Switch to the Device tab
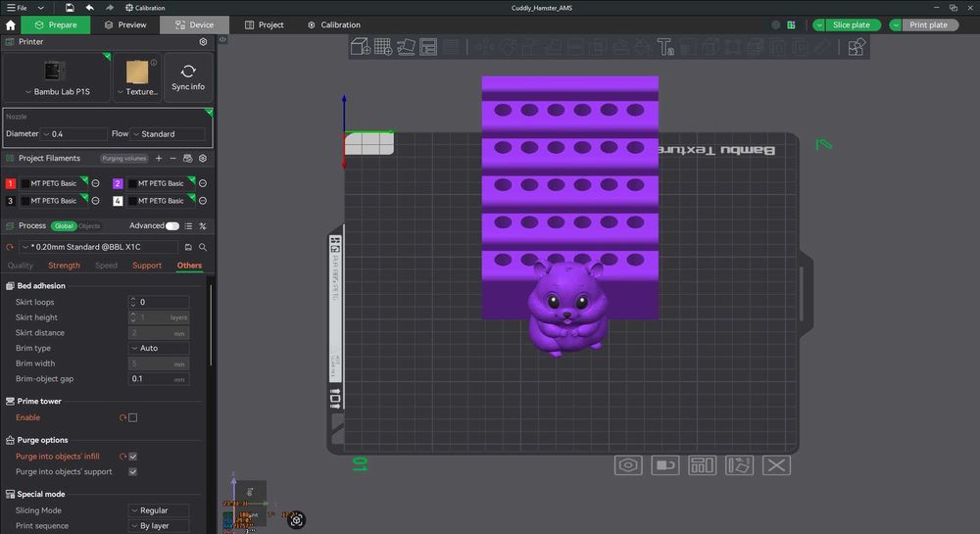 click(194, 24)
